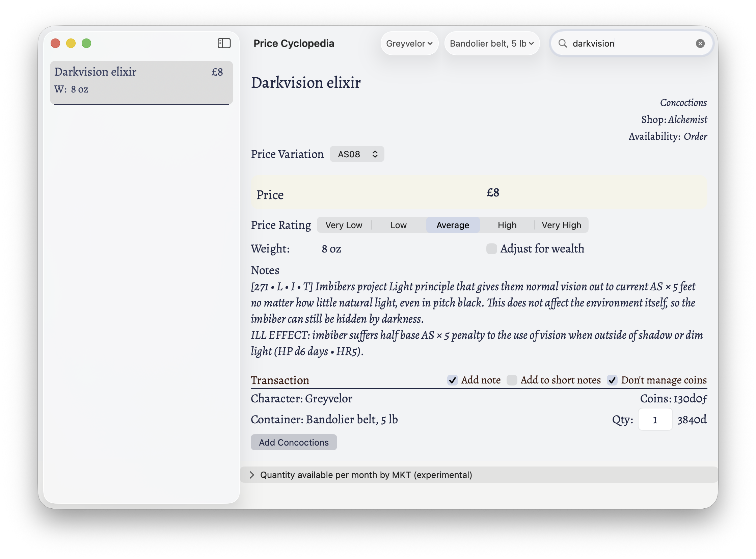Disable Don't manage coins
The image size is (756, 559).
coord(612,380)
